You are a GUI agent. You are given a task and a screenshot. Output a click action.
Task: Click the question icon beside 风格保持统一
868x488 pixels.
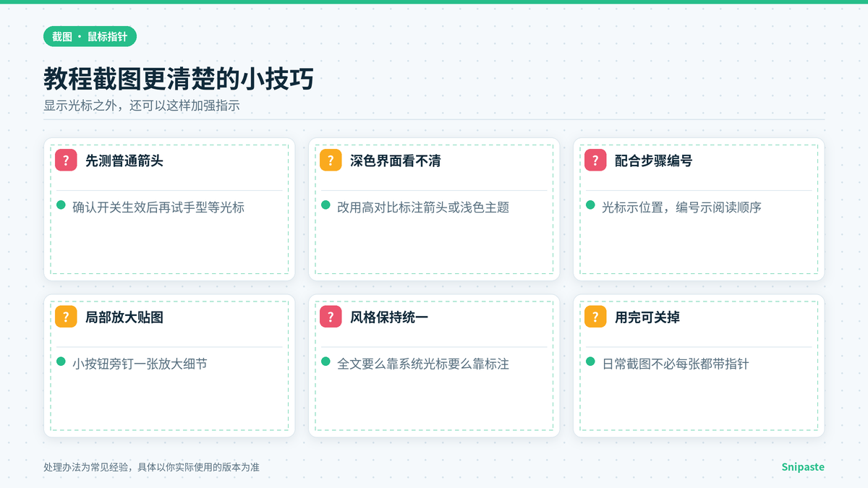pyautogui.click(x=331, y=317)
